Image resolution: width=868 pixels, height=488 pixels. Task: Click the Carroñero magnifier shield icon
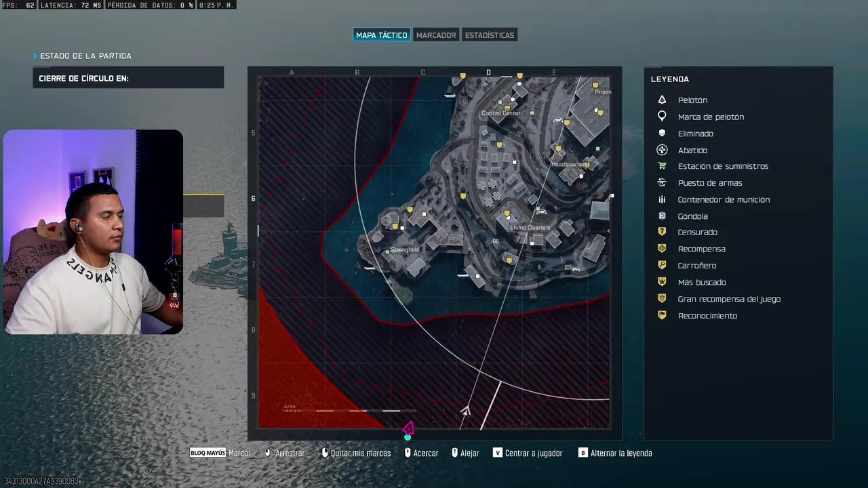pos(662,266)
